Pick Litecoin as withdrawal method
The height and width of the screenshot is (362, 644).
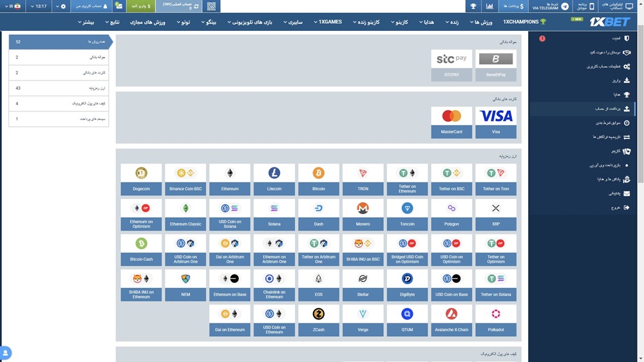point(274,179)
